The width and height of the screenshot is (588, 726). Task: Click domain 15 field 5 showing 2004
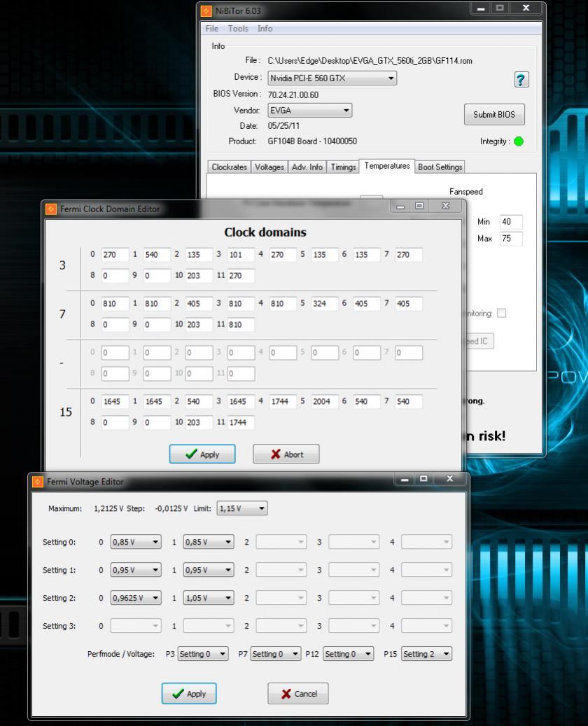325,401
